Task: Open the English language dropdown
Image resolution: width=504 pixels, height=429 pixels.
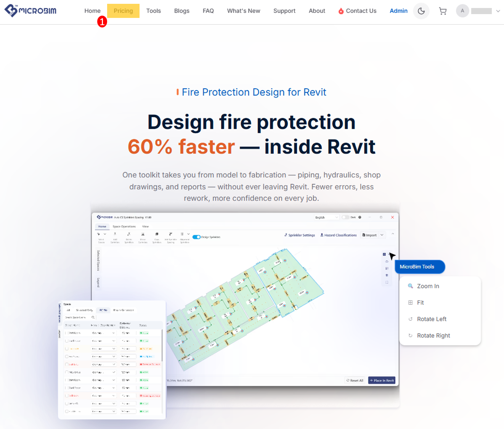Action: [326, 217]
